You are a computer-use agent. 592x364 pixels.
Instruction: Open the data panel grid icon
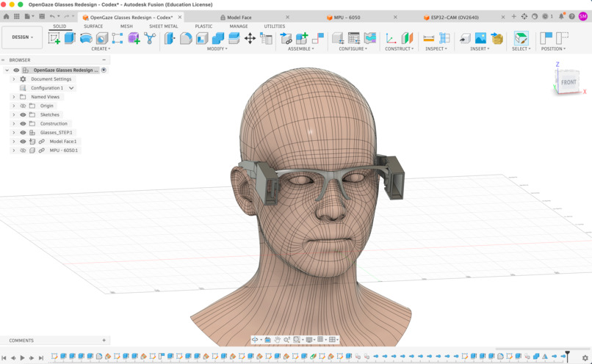pyautogui.click(x=17, y=17)
